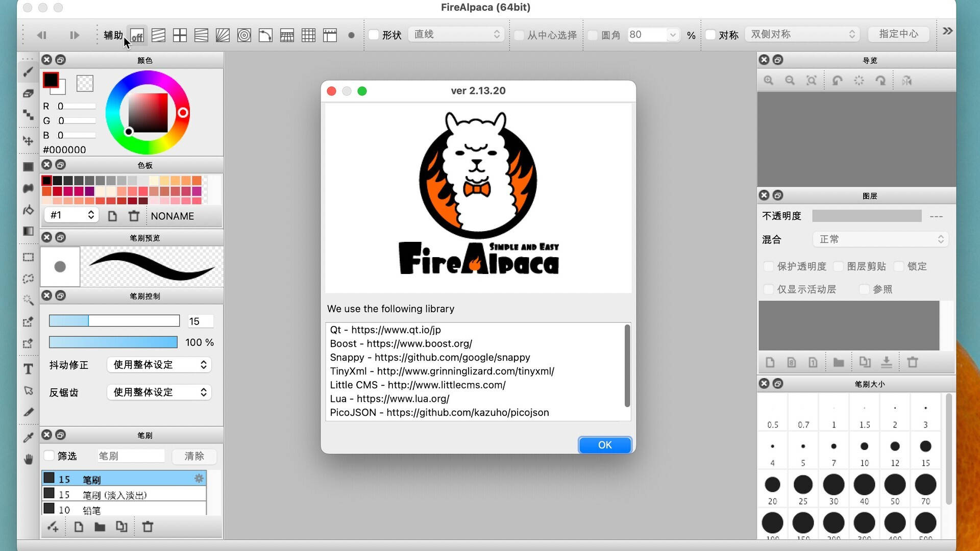The image size is (980, 551).
Task: Rotate view left in Navigator panel
Action: [x=837, y=81]
